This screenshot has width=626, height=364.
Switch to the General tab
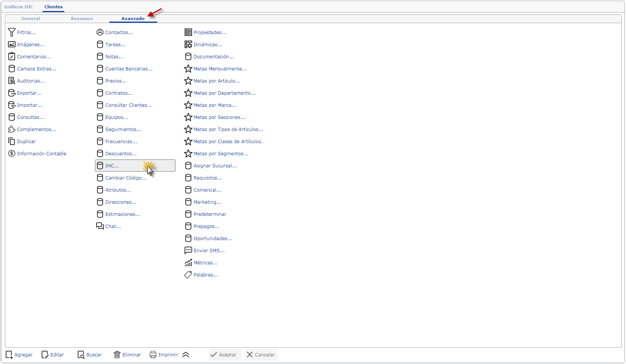point(31,19)
